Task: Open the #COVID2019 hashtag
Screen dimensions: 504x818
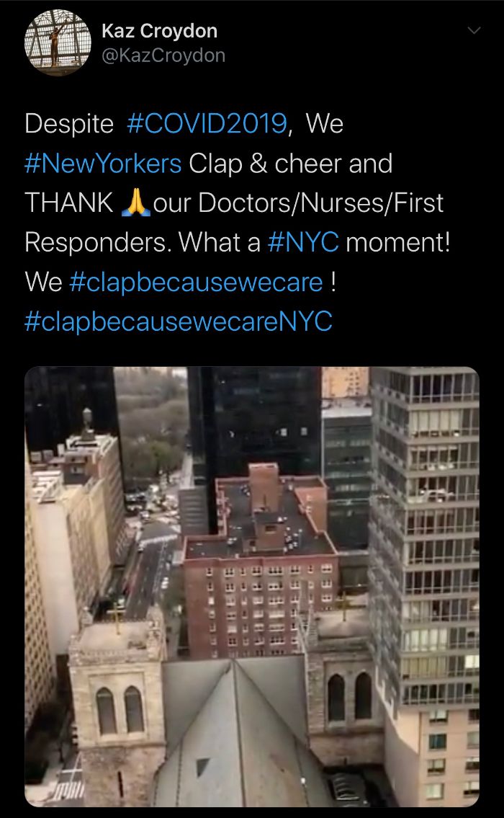Action: point(207,124)
